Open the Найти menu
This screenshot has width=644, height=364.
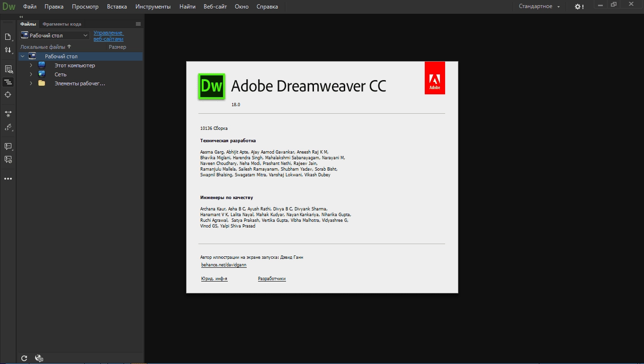coord(188,7)
